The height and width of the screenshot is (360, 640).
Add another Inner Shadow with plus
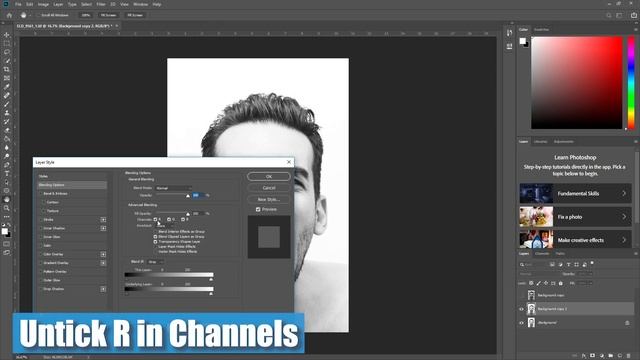click(103, 228)
